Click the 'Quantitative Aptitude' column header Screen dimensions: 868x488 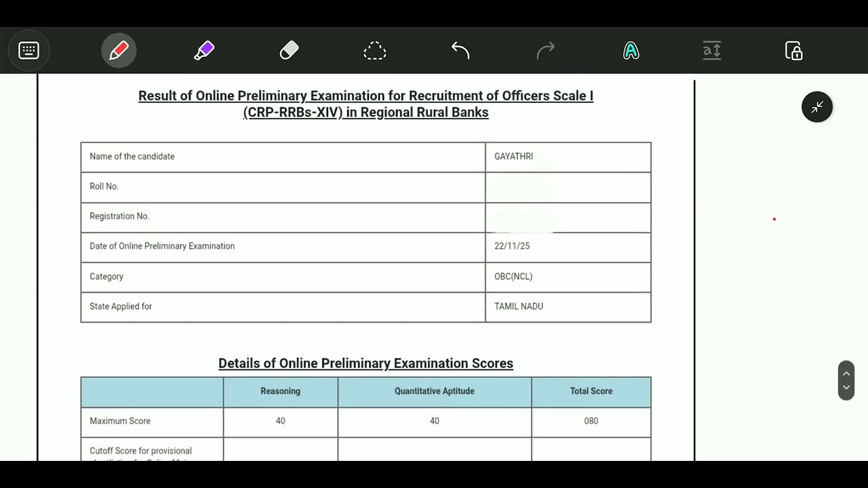[435, 391]
